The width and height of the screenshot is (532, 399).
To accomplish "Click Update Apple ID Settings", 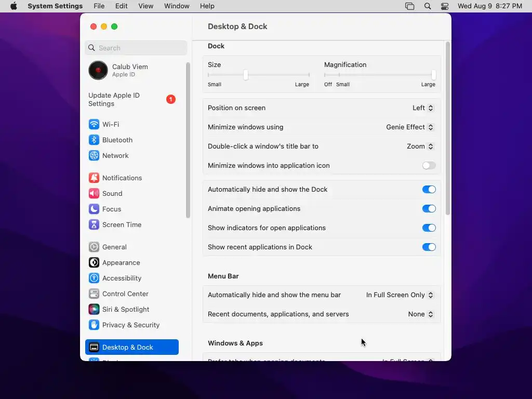I will 131,99.
